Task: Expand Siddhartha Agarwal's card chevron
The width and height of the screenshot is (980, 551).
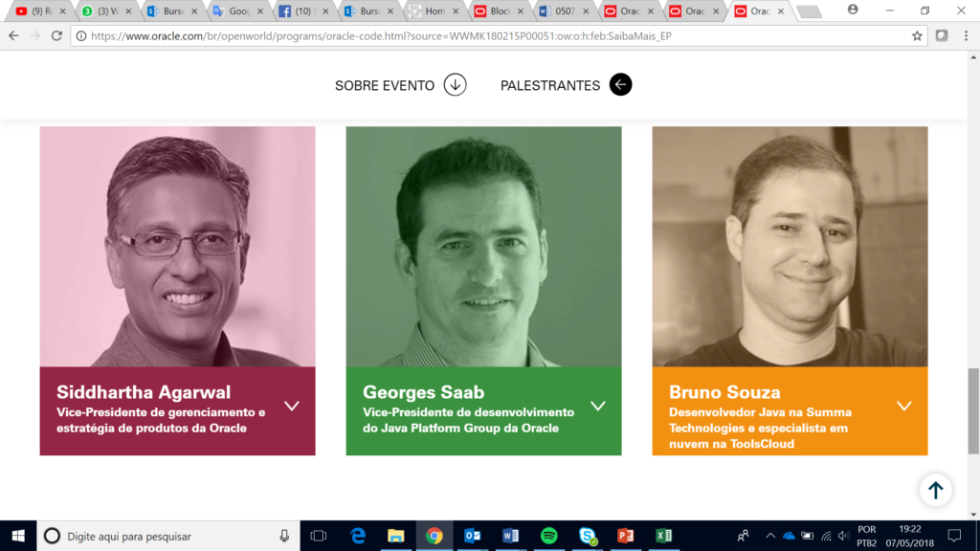Action: pos(292,406)
